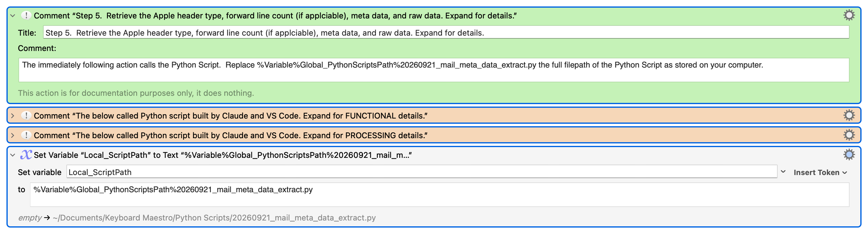The width and height of the screenshot is (868, 234).
Task: Open gear menu for Step 5 comment
Action: point(849,15)
